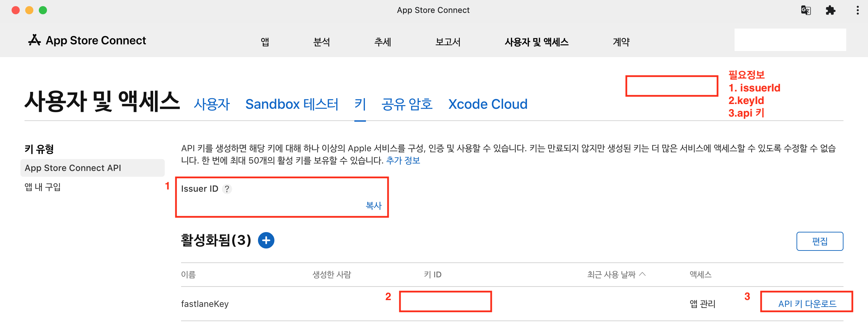Viewport: 868px width, 329px height.
Task: Click the Issuer ID label
Action: point(199,189)
